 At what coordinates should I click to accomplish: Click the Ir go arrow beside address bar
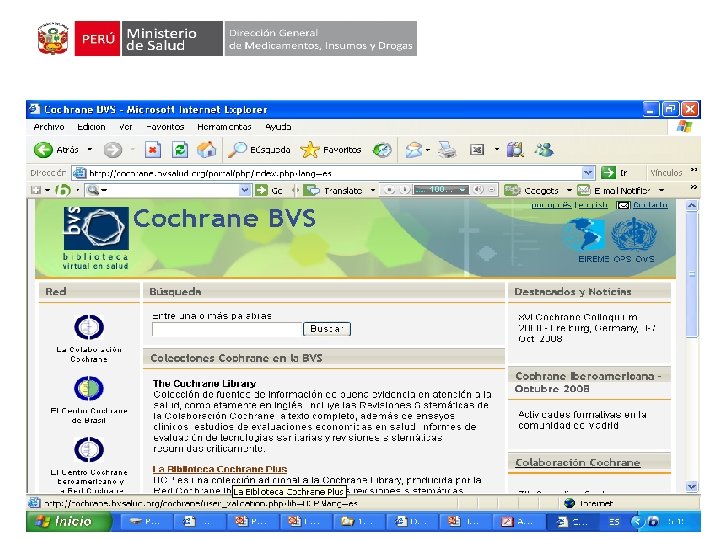(608, 173)
